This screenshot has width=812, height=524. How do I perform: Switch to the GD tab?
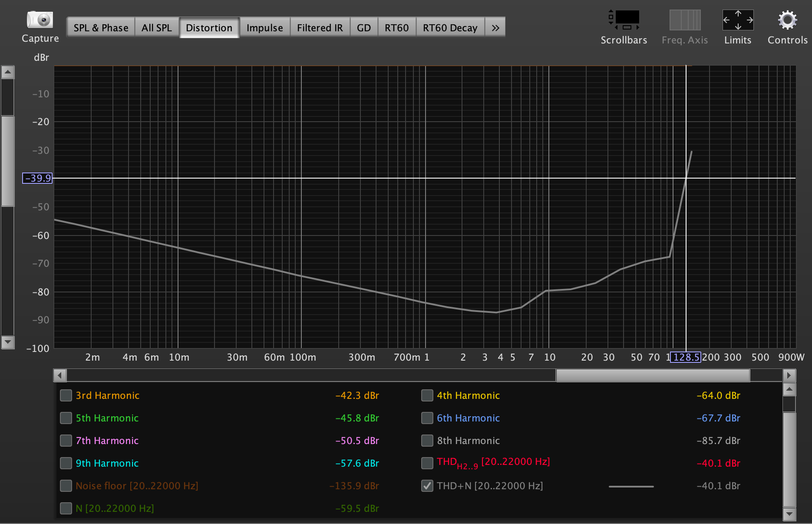coord(364,28)
